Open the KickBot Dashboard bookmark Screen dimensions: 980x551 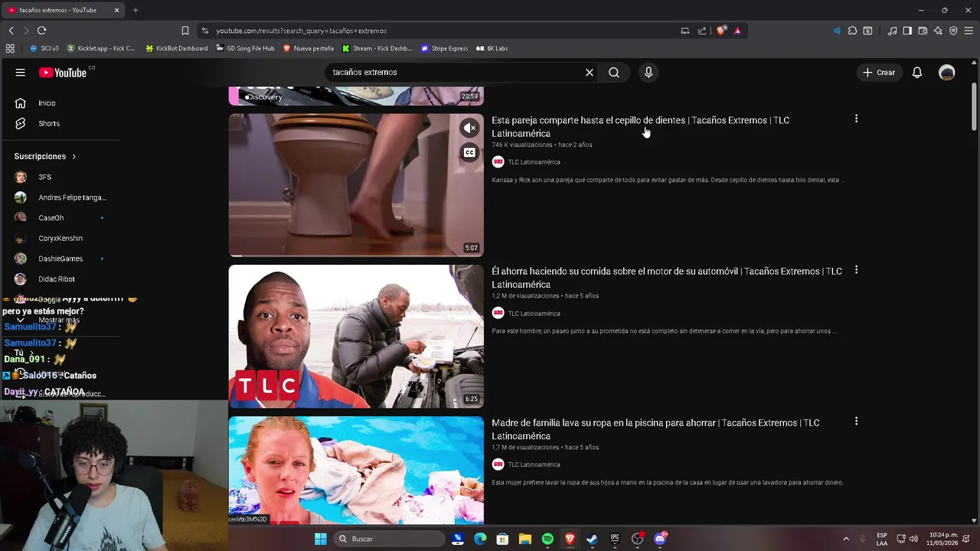pos(176,48)
